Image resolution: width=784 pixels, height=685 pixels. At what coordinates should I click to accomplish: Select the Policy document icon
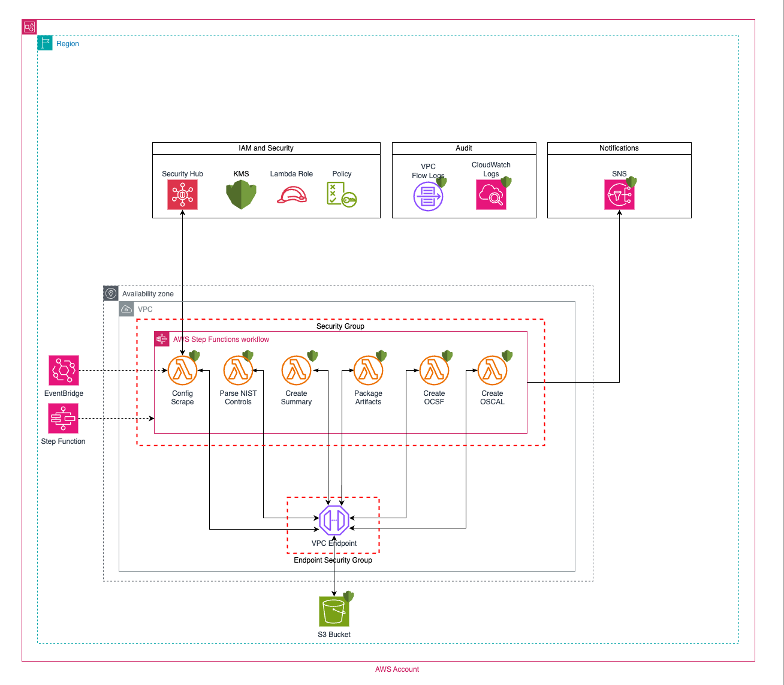pyautogui.click(x=342, y=194)
